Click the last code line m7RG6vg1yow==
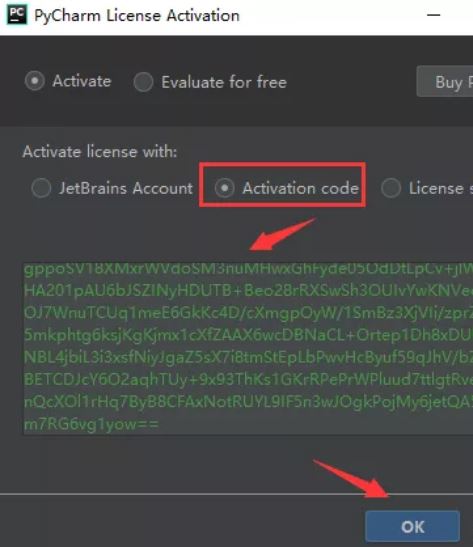 (x=91, y=424)
